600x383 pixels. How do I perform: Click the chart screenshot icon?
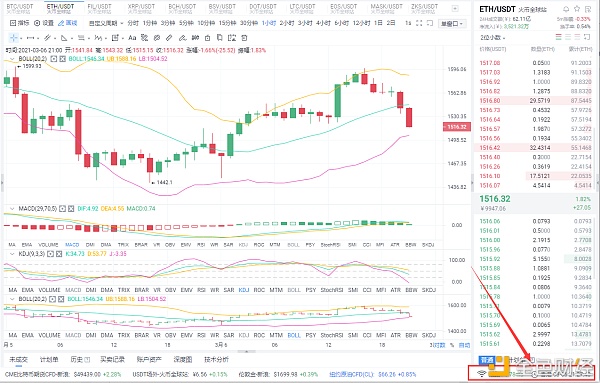click(x=232, y=38)
